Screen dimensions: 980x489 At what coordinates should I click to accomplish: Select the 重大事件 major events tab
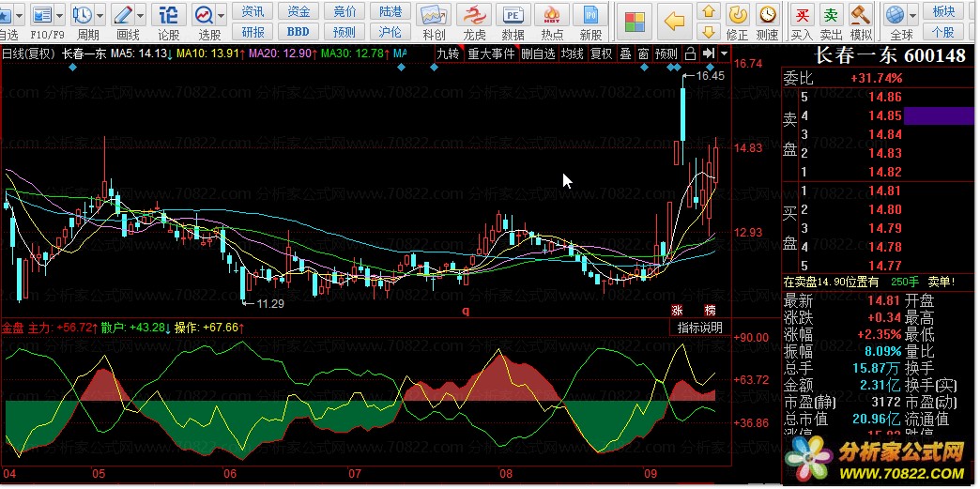[x=491, y=53]
